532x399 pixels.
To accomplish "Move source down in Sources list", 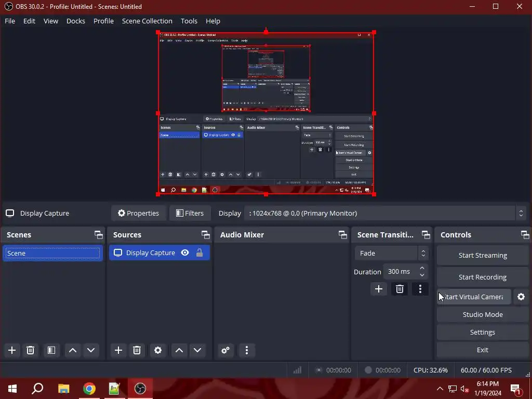I will click(x=197, y=350).
